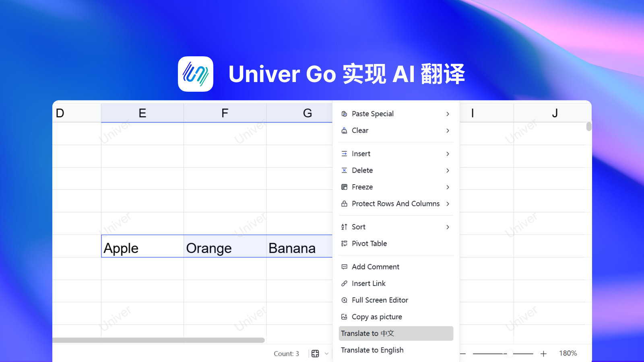Select Insert Link menu entry

coord(396,284)
